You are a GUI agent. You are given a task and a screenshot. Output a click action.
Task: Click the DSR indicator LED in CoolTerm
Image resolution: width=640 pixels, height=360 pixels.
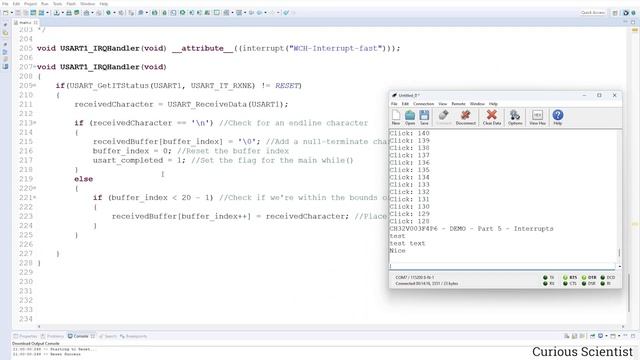[x=584, y=283]
